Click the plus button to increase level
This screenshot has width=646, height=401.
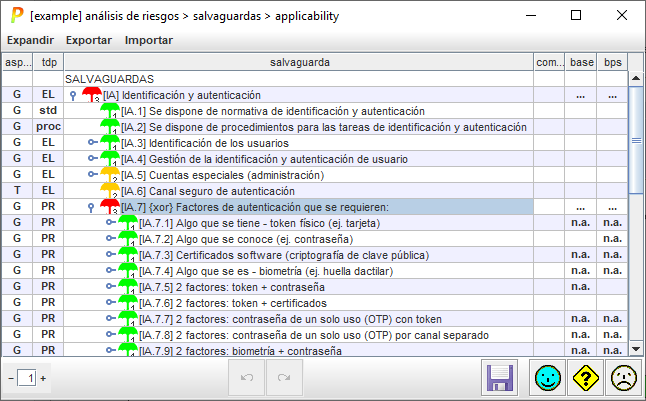(x=43, y=379)
